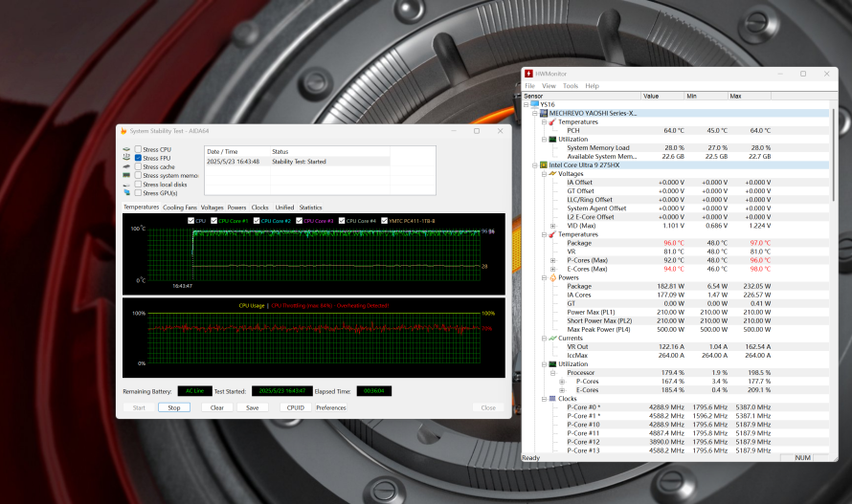Click the YS16 computer icon in tree

(x=534, y=104)
